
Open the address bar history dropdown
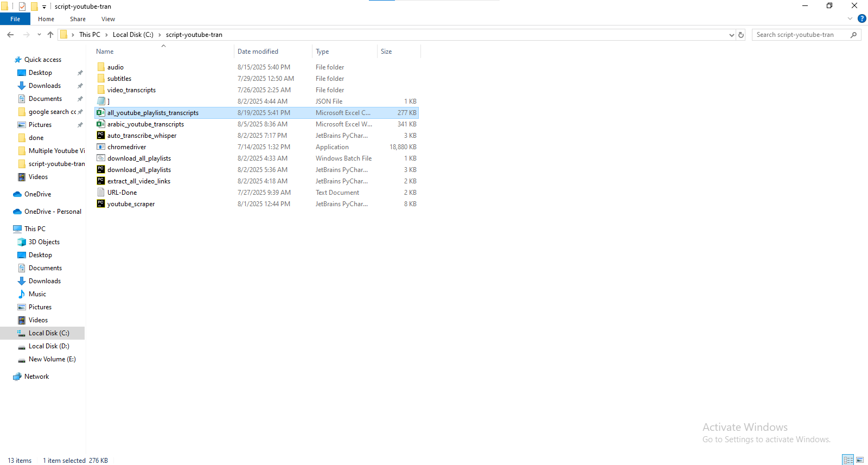pyautogui.click(x=731, y=35)
